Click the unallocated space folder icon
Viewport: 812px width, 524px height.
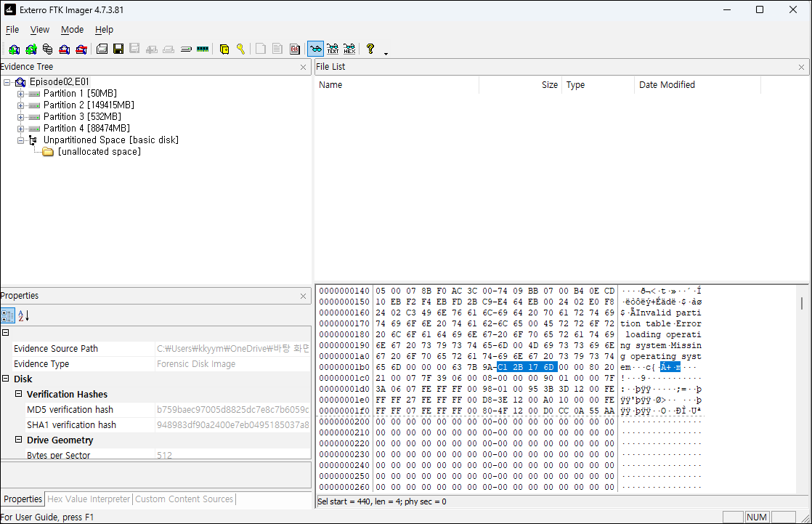point(48,151)
